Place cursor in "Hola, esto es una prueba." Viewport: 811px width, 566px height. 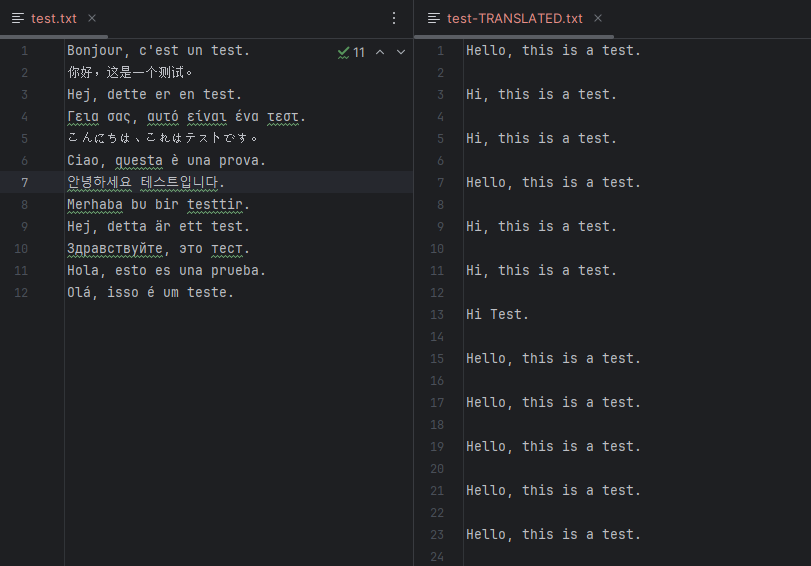(166, 270)
